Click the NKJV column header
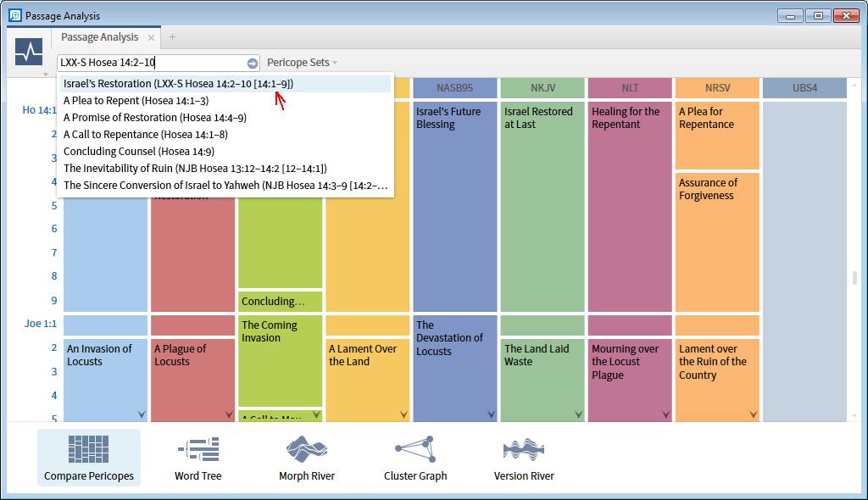The width and height of the screenshot is (868, 500). coord(542,88)
